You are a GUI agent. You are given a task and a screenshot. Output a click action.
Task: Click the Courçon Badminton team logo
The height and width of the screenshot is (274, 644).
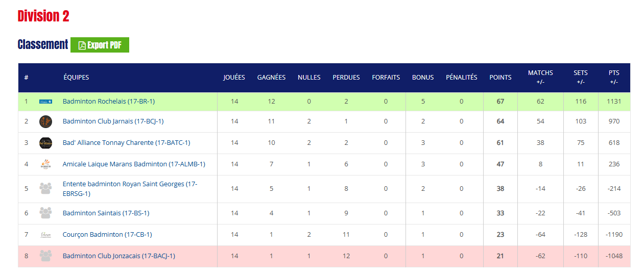45,235
